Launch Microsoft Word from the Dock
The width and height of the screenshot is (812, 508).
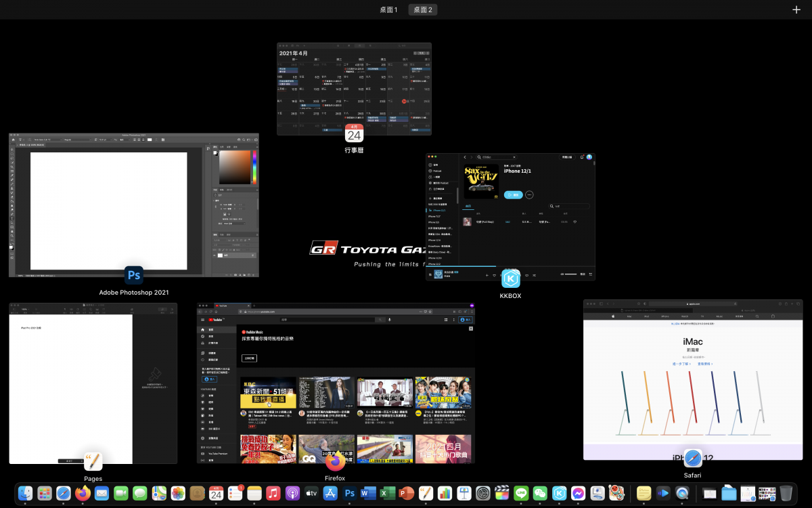click(x=368, y=494)
